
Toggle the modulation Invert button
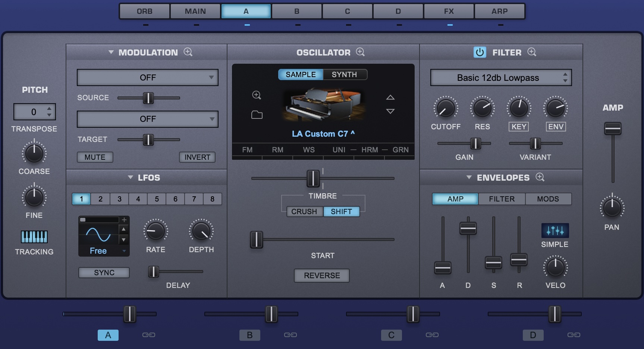click(197, 157)
